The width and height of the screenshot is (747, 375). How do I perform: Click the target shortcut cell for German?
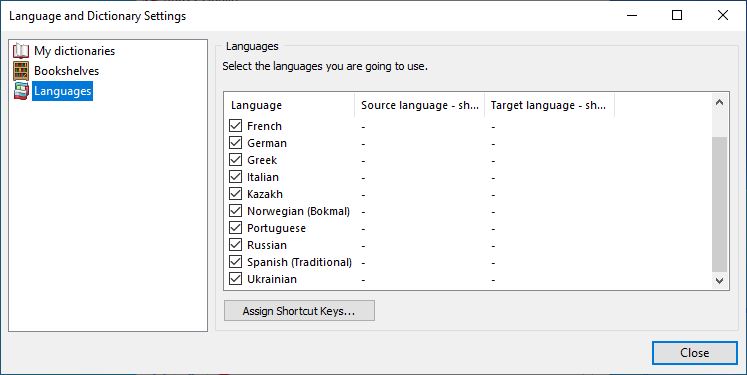click(x=549, y=143)
